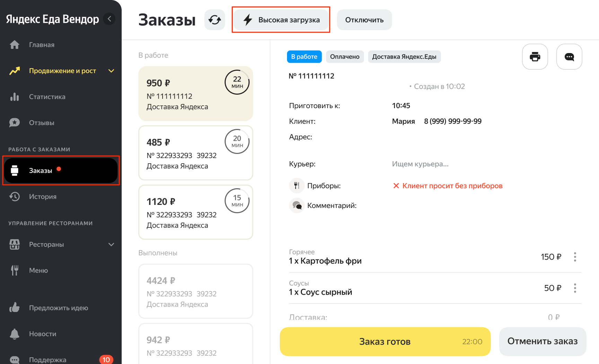Open Статистика bar chart icon
The height and width of the screenshot is (364, 599).
[x=15, y=97]
